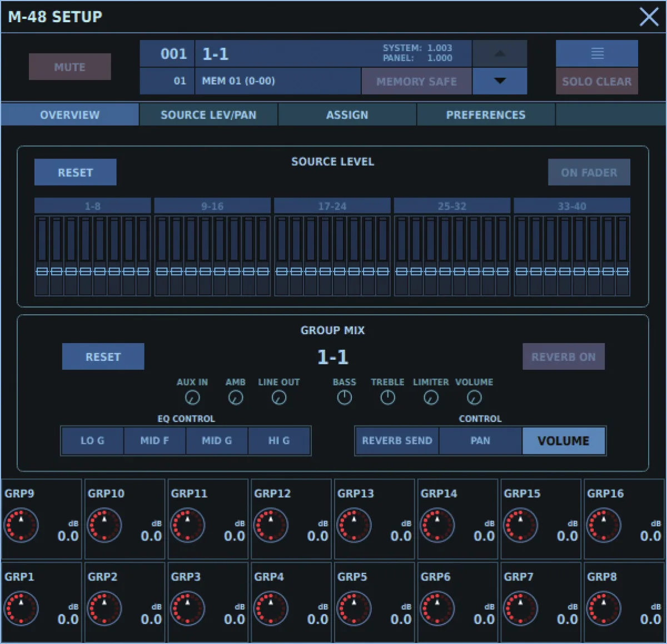Click the up arrow memory selector
The image size is (667, 644).
pyautogui.click(x=500, y=53)
